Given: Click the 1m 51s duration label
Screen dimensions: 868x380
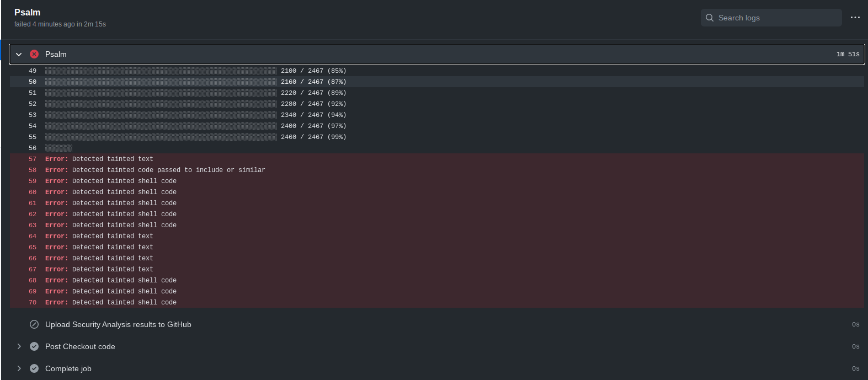Looking at the screenshot, I should (847, 54).
